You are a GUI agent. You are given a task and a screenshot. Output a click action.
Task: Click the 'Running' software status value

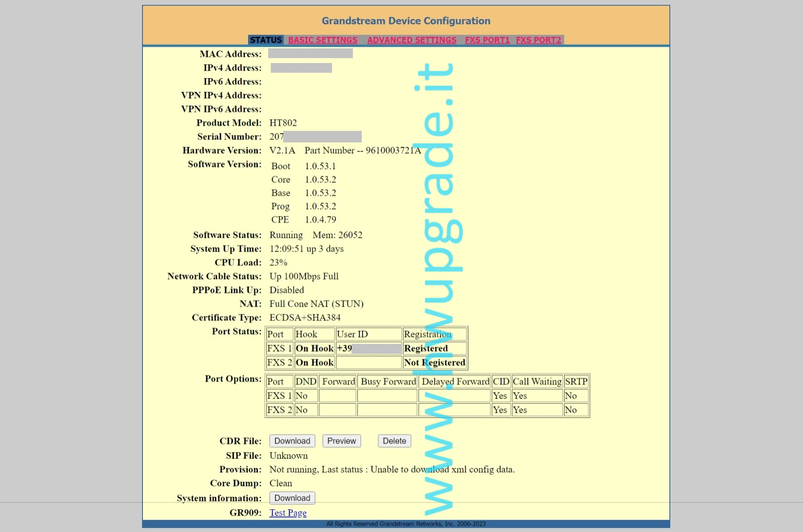pos(286,235)
